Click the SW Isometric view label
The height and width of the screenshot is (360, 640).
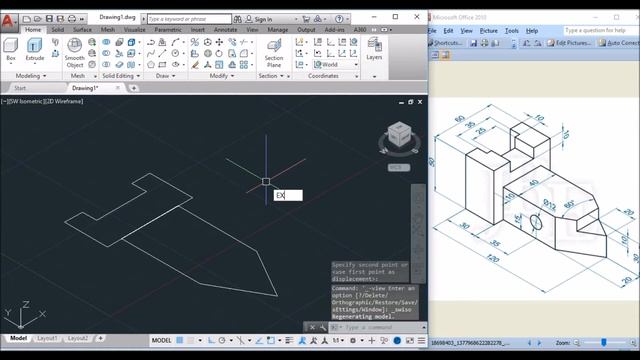[25, 101]
